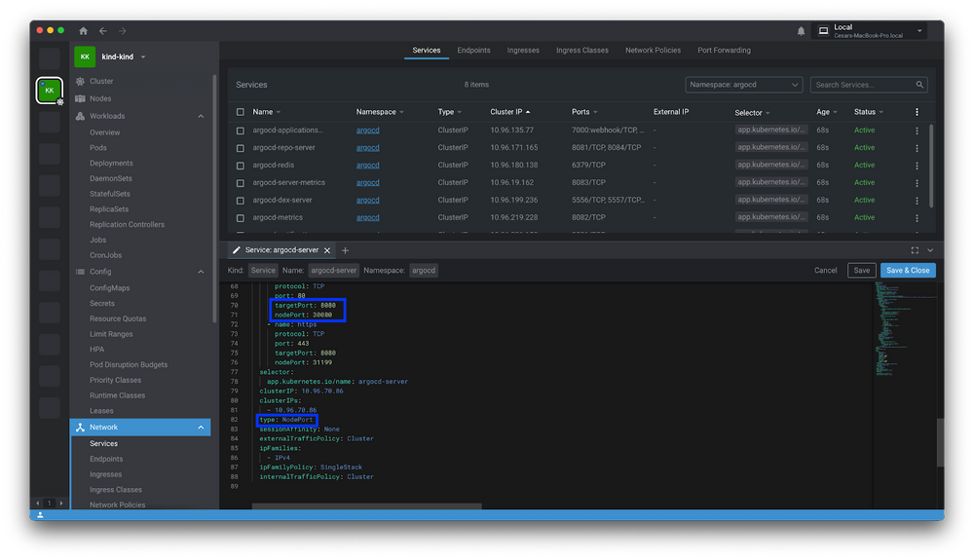
Task: Toggle the select-all checkbox in table header
Action: [241, 112]
